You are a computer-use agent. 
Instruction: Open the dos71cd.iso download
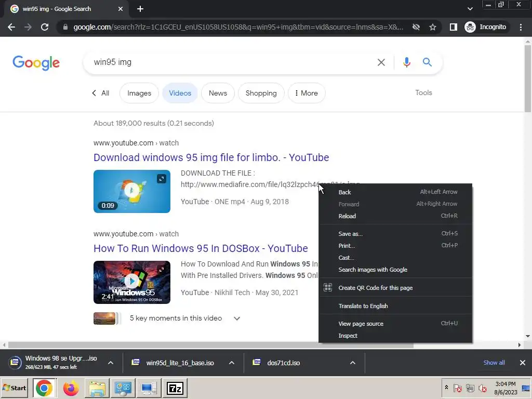point(276,363)
